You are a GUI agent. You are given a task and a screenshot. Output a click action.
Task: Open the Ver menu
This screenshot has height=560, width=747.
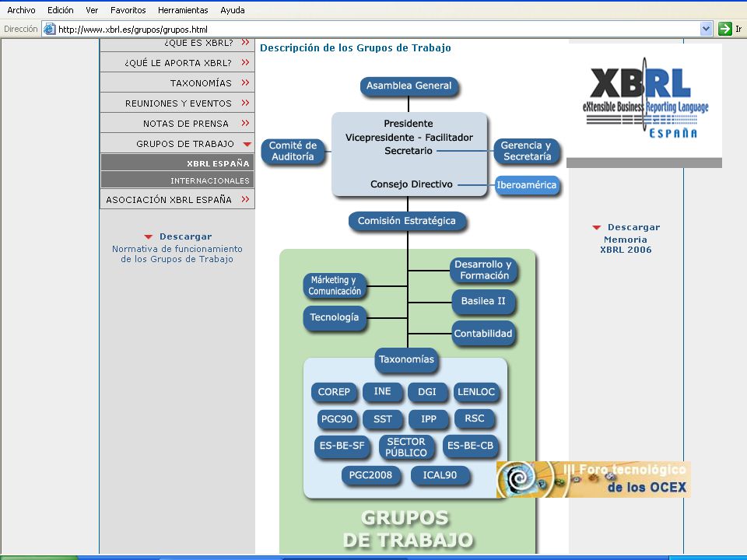[92, 10]
